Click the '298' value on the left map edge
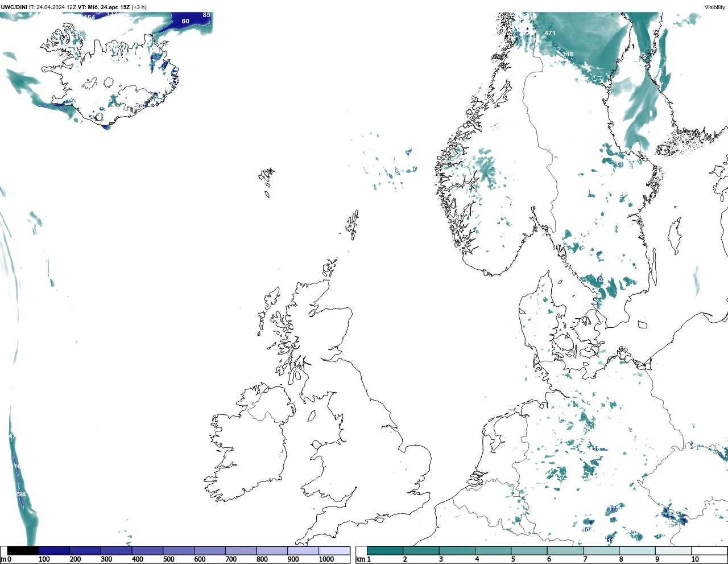Screen dimensions: 728x564 click(x=20, y=494)
